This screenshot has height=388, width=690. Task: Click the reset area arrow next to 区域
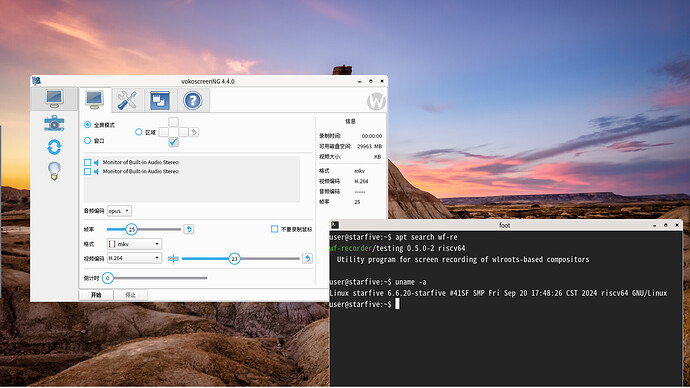pos(194,132)
